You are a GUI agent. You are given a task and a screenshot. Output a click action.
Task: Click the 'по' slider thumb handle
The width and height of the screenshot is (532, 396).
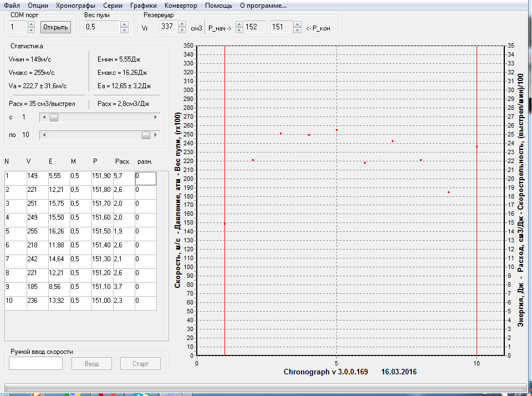[146, 135]
